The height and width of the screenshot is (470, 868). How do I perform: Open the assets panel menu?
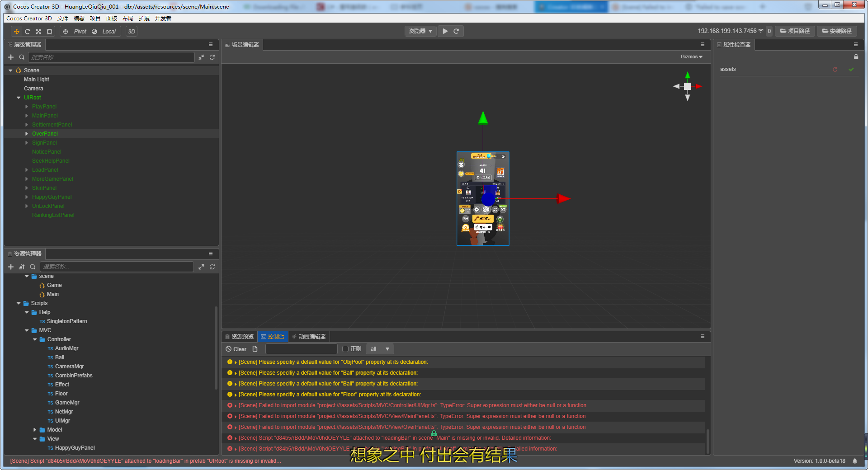click(211, 254)
